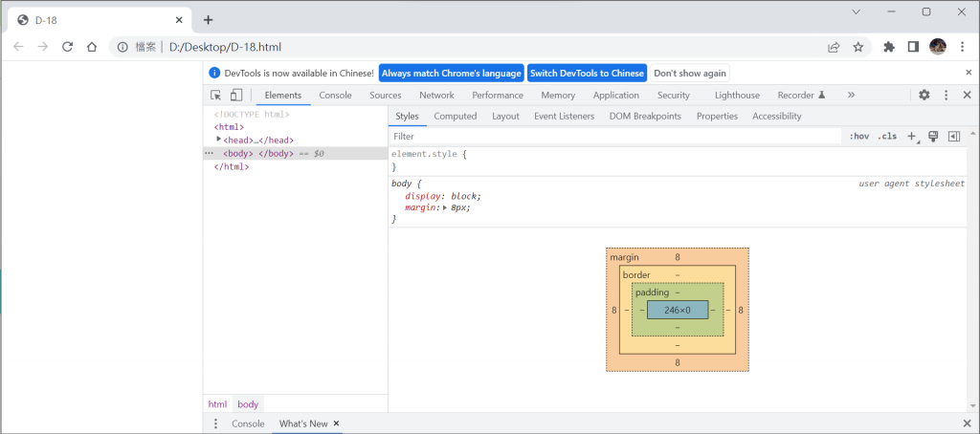Switch to the Network tab
Viewport: 980px width, 434px height.
[x=436, y=96]
